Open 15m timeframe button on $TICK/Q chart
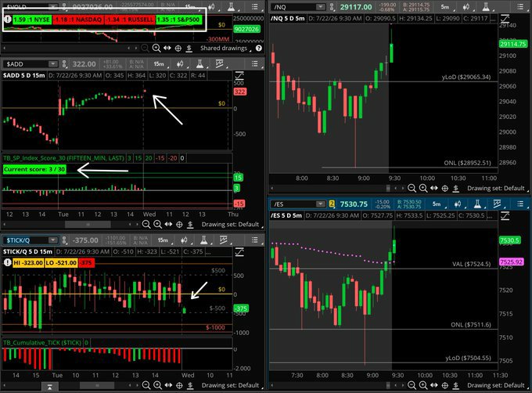Viewport: 532px width, 393px height. click(x=163, y=240)
